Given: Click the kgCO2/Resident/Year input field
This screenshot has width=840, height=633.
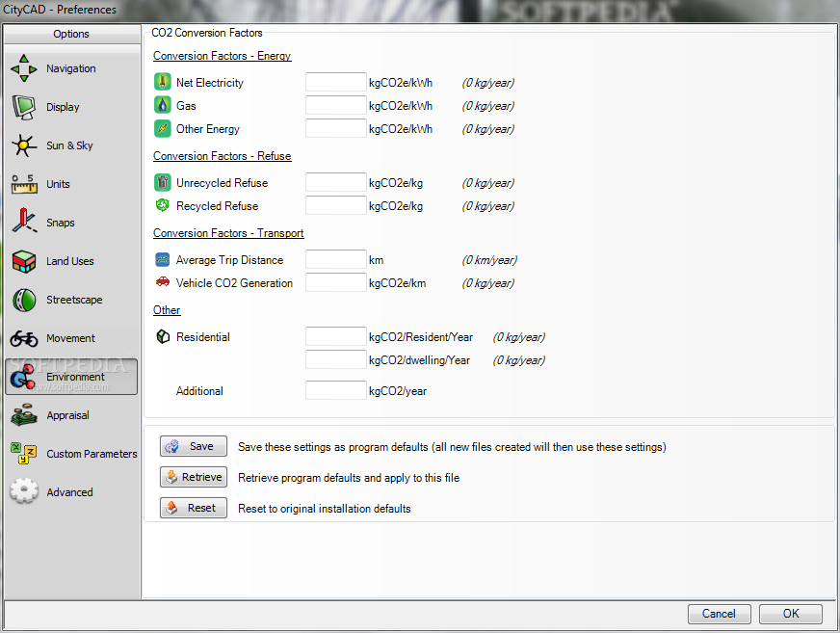Looking at the screenshot, I should [x=336, y=336].
